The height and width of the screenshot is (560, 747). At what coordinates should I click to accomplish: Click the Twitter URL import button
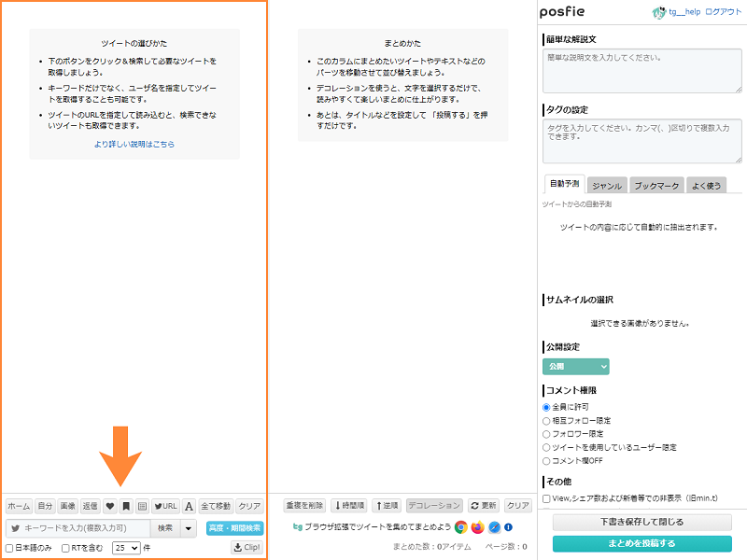(x=165, y=506)
